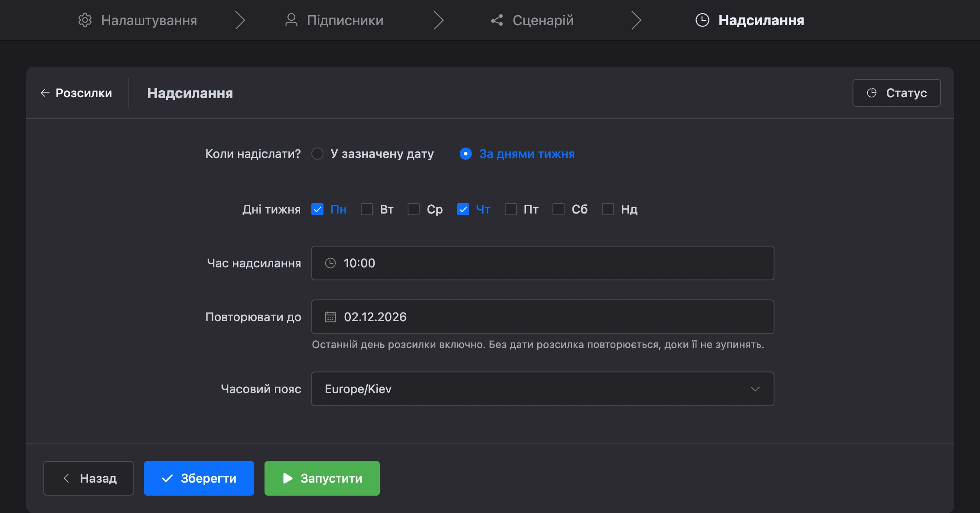This screenshot has height=513, width=980.
Task: Enable the Нд weekday checkbox
Action: (608, 209)
